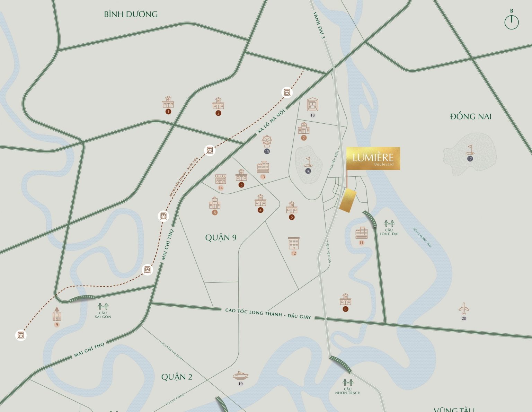Click the skyscraper icon numbered 9
Screen dimensions: 532x412
[57, 314]
